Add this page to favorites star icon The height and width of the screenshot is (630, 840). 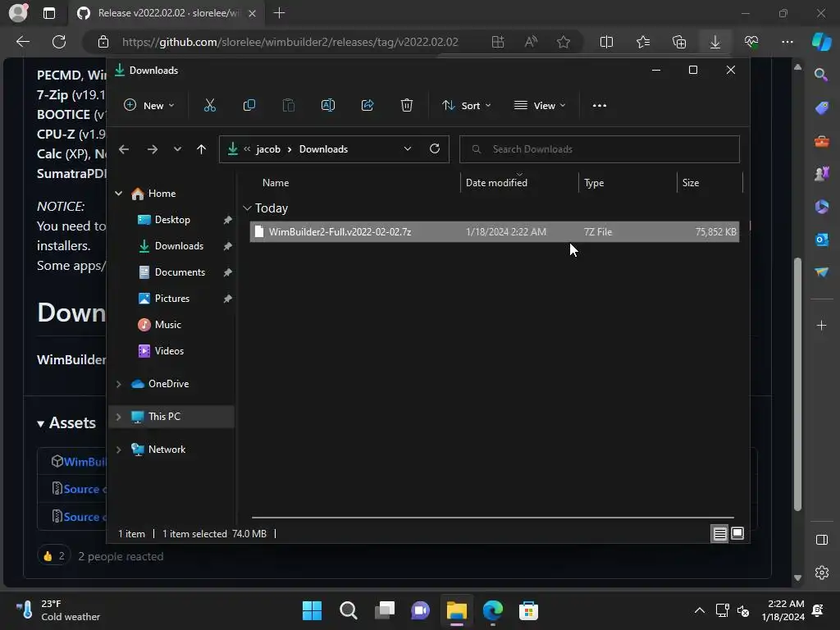[x=563, y=42]
